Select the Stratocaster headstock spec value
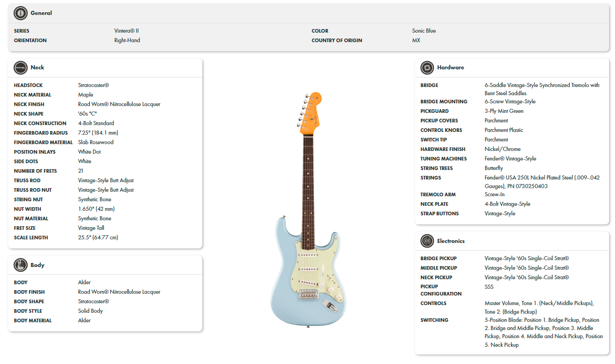The height and width of the screenshot is (364, 615). (x=93, y=85)
